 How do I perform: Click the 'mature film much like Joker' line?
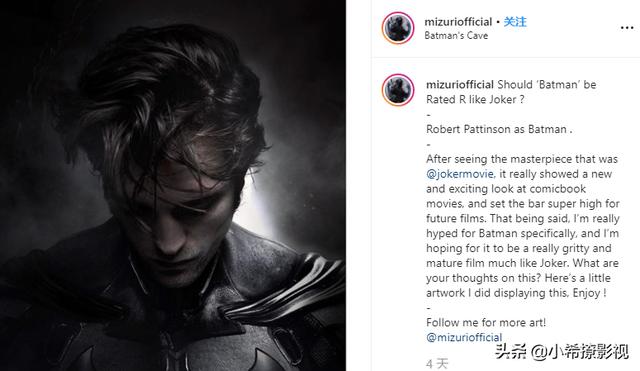(522, 263)
